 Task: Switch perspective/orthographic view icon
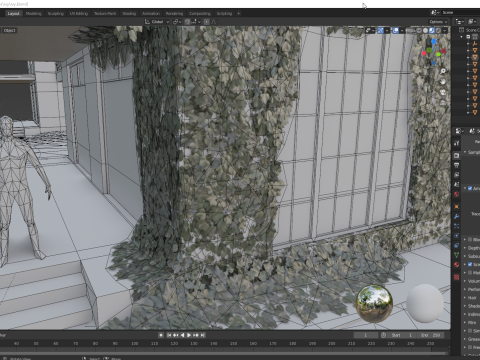tap(443, 103)
